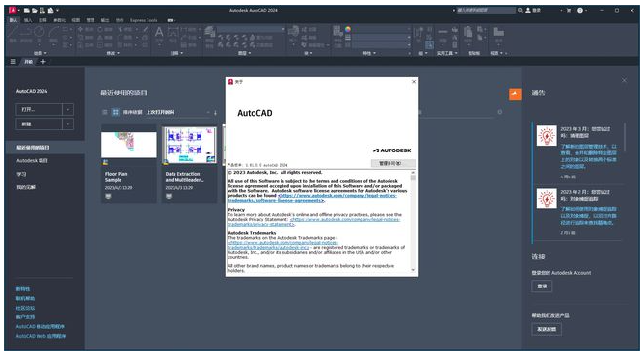Screen dimensions: 644x354
Task: Select the 开始 file tab
Action: 28,62
